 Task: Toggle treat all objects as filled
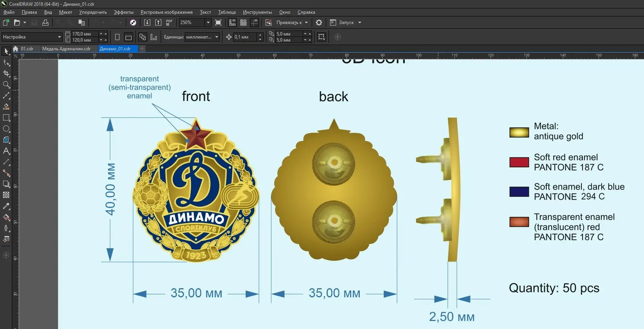point(322,37)
